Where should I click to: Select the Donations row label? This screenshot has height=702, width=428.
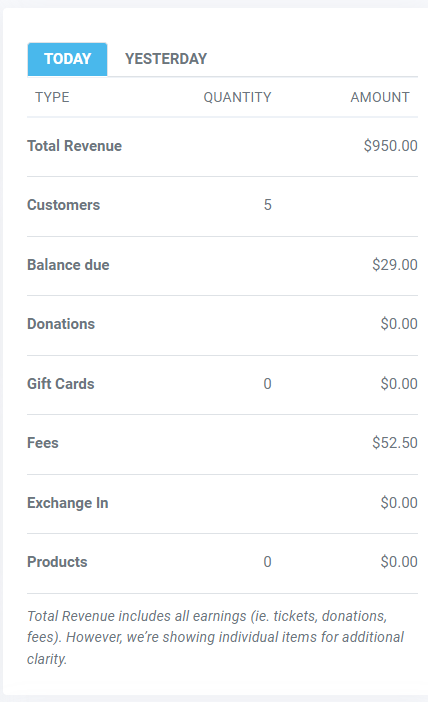tap(61, 324)
